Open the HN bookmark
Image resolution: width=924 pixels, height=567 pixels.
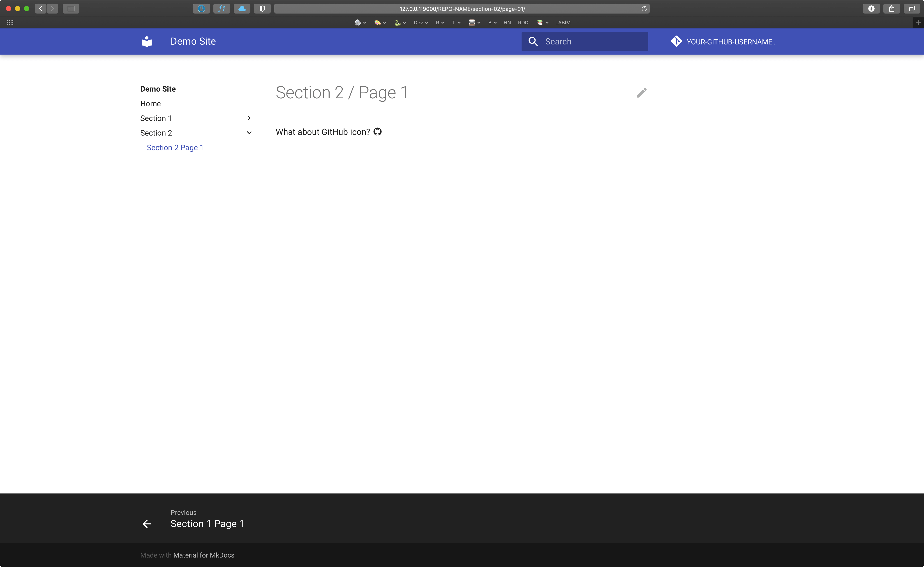click(507, 23)
